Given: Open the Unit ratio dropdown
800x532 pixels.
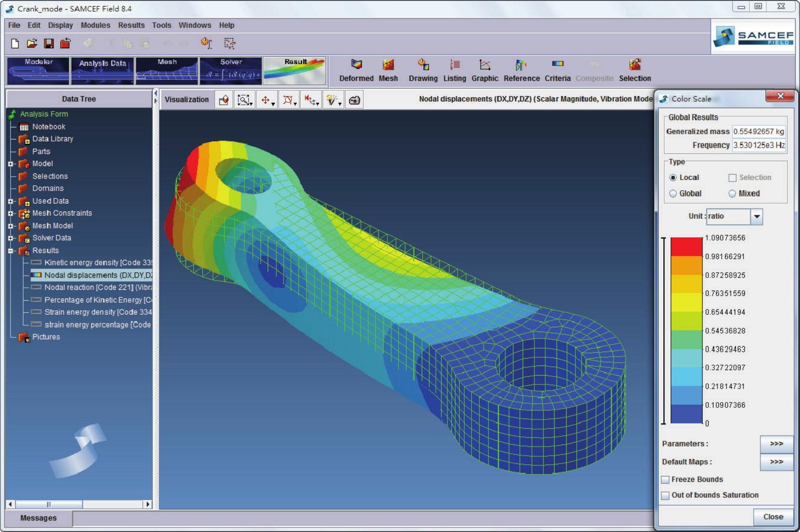Looking at the screenshot, I should point(757,217).
